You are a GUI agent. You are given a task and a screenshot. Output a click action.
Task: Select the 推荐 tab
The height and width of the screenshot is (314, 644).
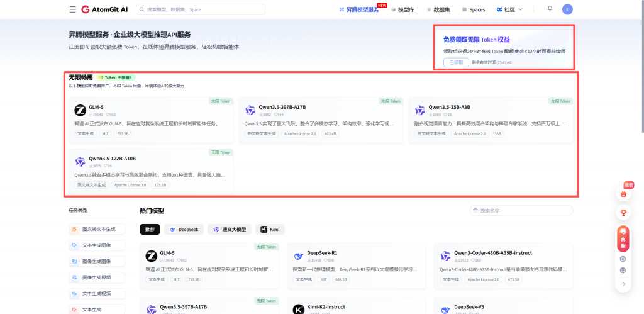click(x=150, y=229)
